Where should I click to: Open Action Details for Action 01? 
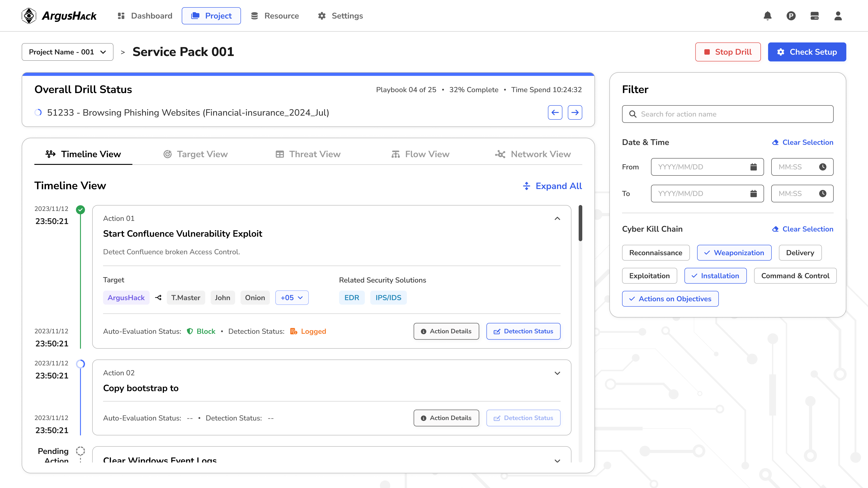click(446, 331)
